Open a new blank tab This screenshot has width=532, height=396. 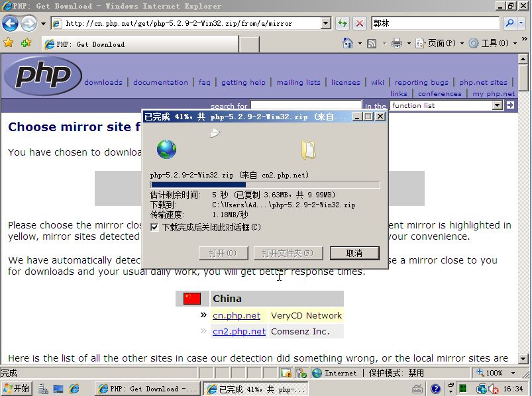point(249,44)
